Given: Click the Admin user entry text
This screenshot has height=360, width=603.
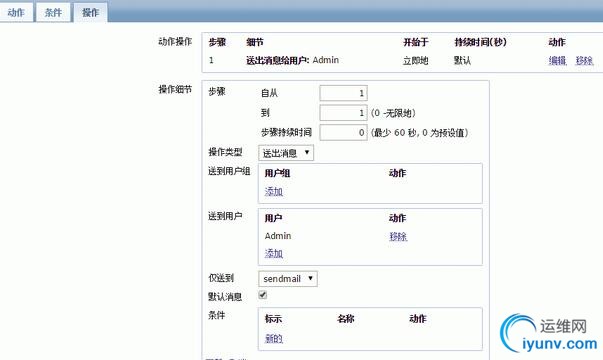Looking at the screenshot, I should (x=278, y=236).
